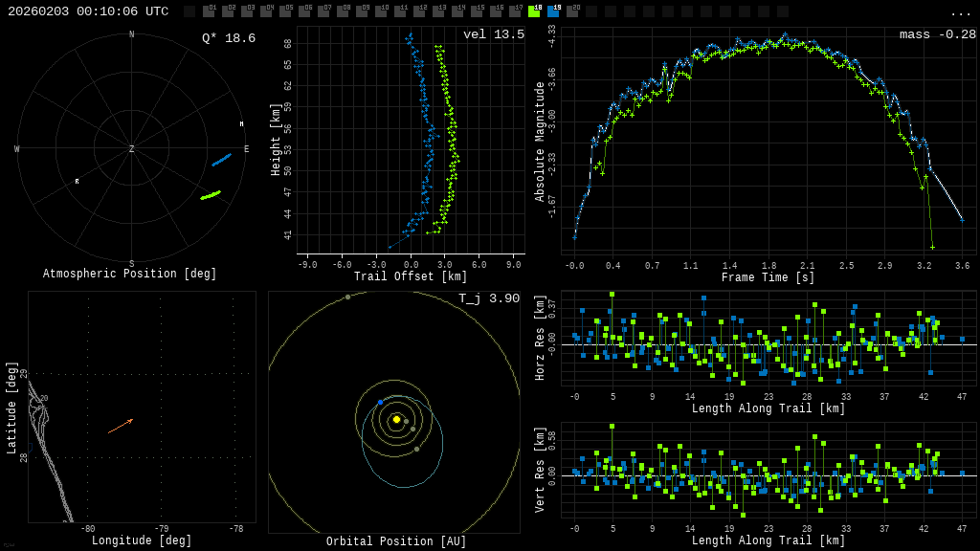Click the UTC timestamp in top-left
The width and height of the screenshot is (980, 551).
[88, 11]
